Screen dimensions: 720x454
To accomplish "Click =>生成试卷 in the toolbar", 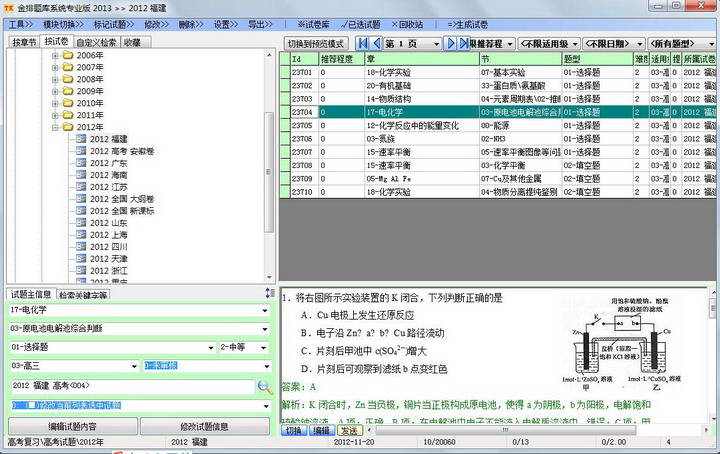I will pos(467,24).
